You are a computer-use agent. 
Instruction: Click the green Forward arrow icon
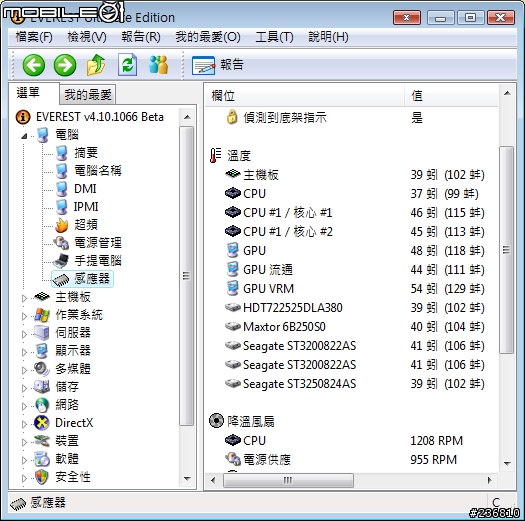pyautogui.click(x=65, y=65)
